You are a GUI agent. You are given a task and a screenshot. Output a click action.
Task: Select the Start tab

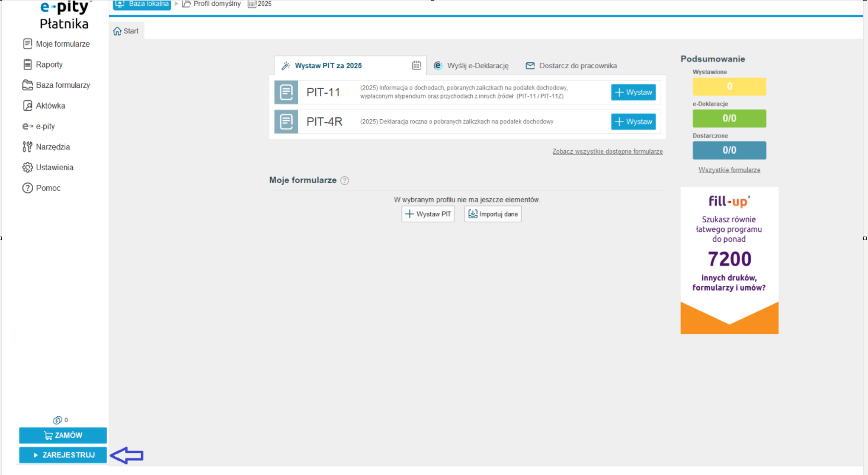point(126,31)
